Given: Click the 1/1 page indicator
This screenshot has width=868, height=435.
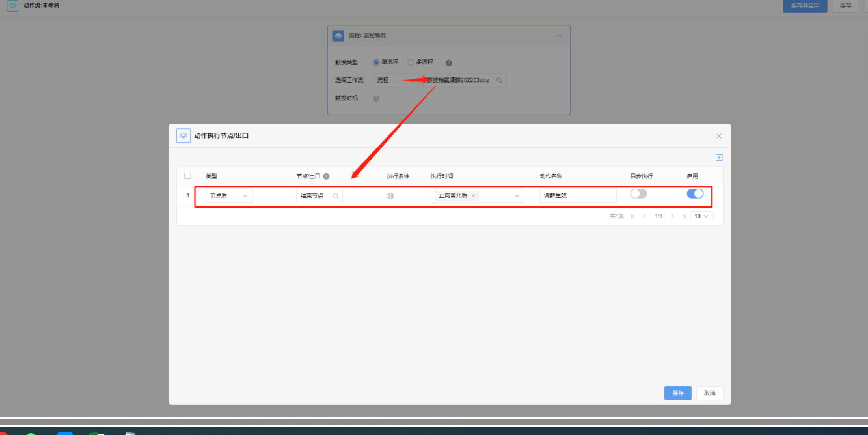Looking at the screenshot, I should click(x=658, y=216).
